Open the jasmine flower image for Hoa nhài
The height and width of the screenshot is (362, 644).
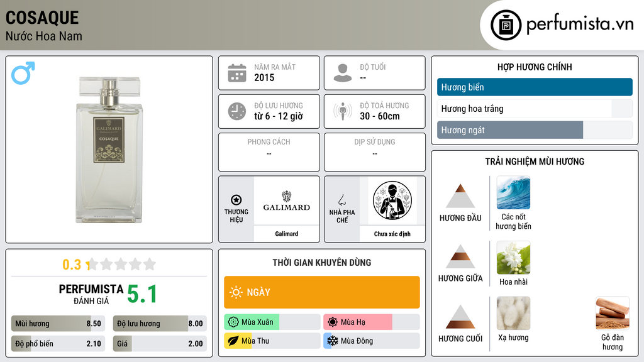pos(513,257)
